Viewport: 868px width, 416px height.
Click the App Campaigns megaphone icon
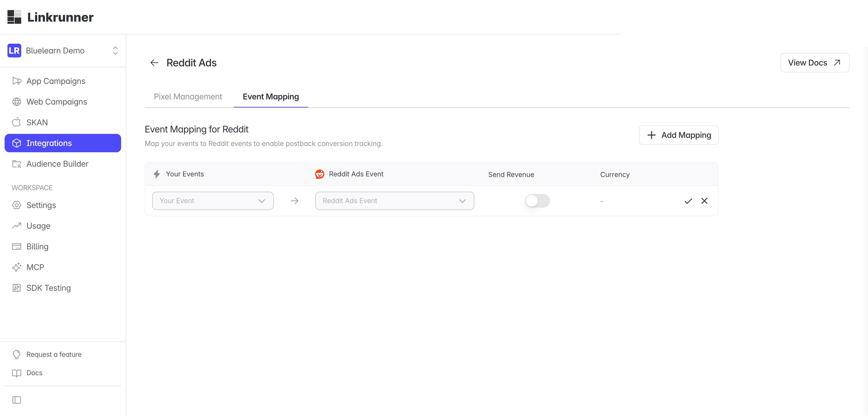tap(17, 81)
